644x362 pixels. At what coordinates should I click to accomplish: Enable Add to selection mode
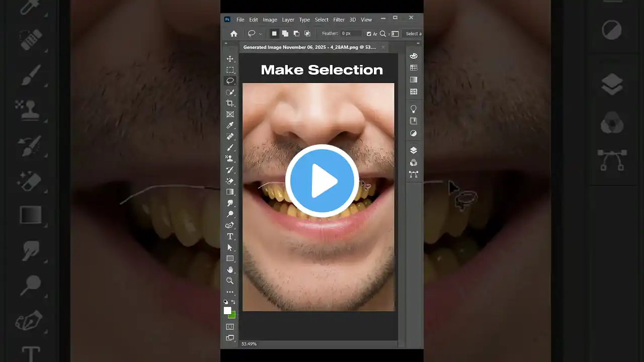[x=285, y=34]
